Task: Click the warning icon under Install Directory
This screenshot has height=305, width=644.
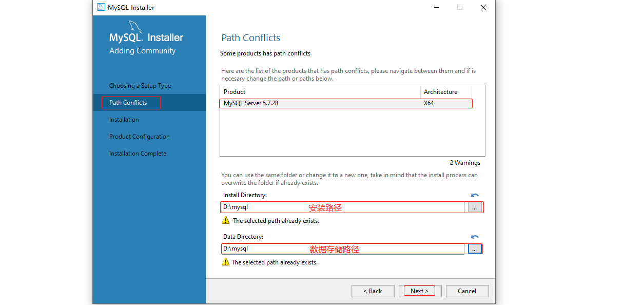Action: pyautogui.click(x=226, y=220)
